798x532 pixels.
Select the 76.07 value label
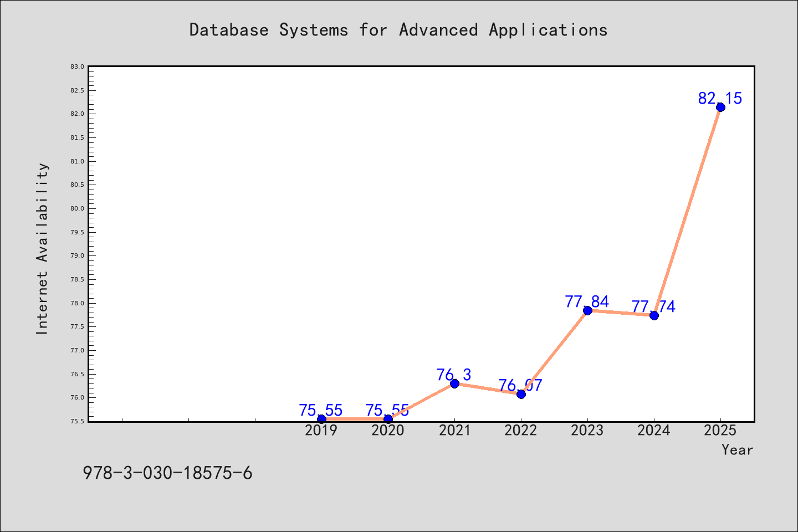520,385
